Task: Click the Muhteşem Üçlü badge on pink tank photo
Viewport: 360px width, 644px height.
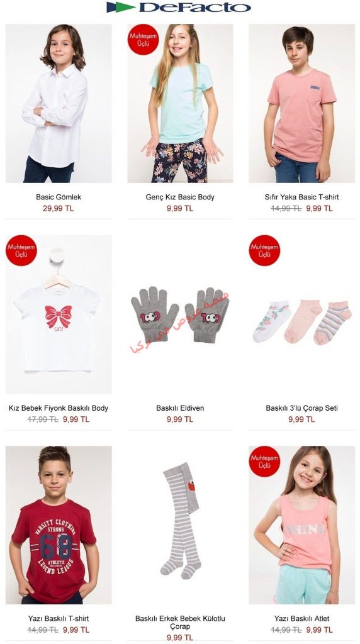Action: pyautogui.click(x=264, y=462)
